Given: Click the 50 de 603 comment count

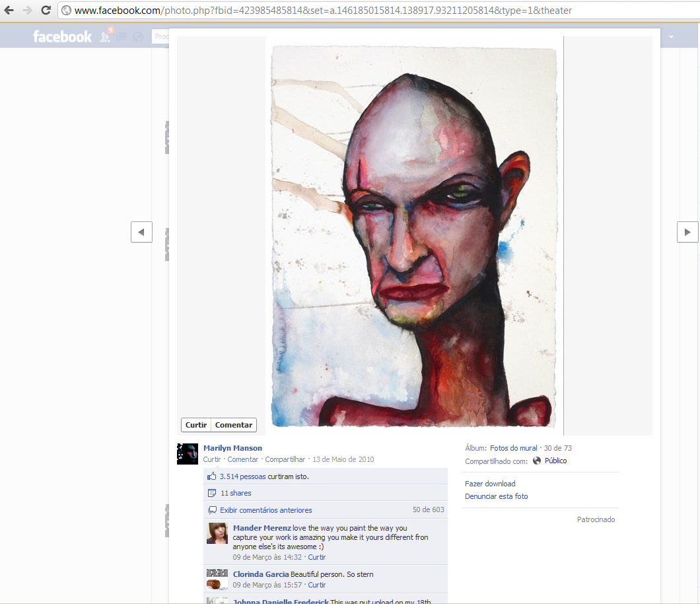Looking at the screenshot, I should point(428,510).
